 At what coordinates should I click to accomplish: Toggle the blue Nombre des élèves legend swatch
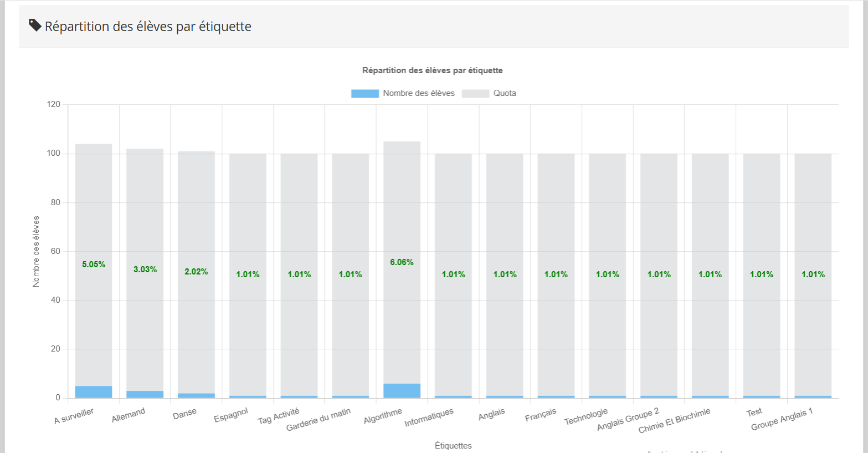[x=364, y=94]
